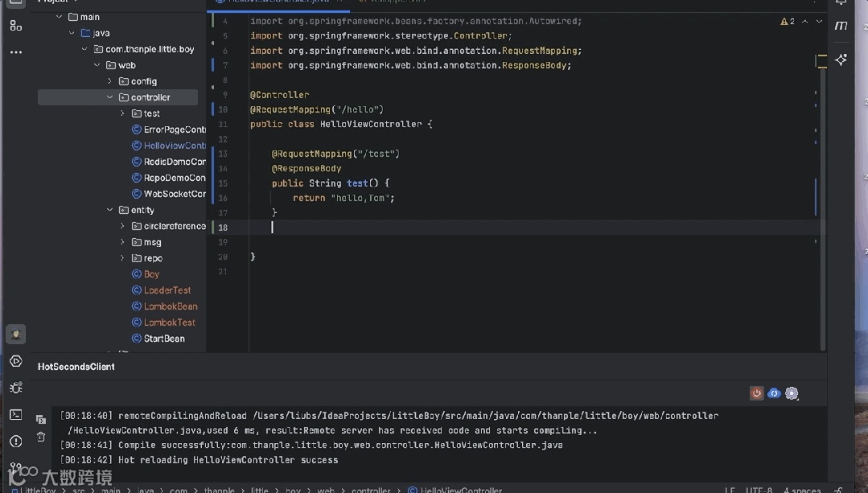Open WebSocketCon class in tree
The height and width of the screenshot is (493, 868).
175,194
